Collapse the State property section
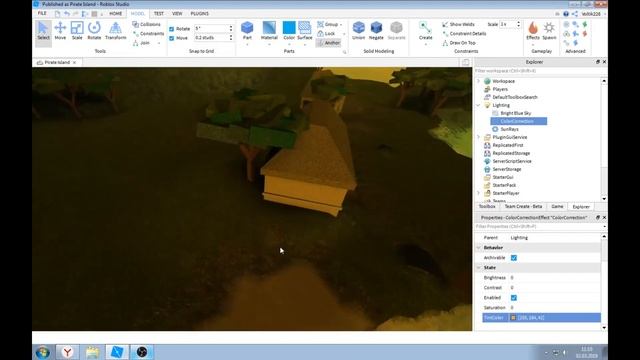This screenshot has width=640, height=360. click(x=479, y=268)
